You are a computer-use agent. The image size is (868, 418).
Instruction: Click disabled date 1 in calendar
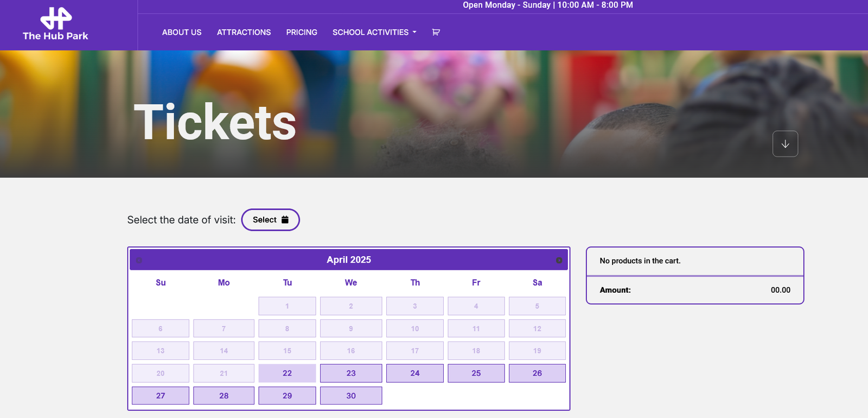click(287, 306)
